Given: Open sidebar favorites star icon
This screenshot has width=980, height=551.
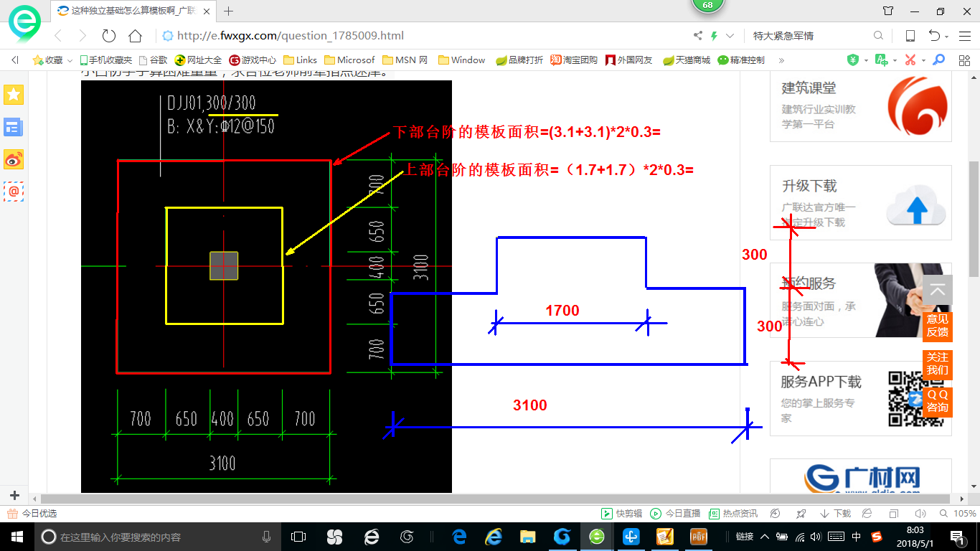Looking at the screenshot, I should tap(14, 94).
